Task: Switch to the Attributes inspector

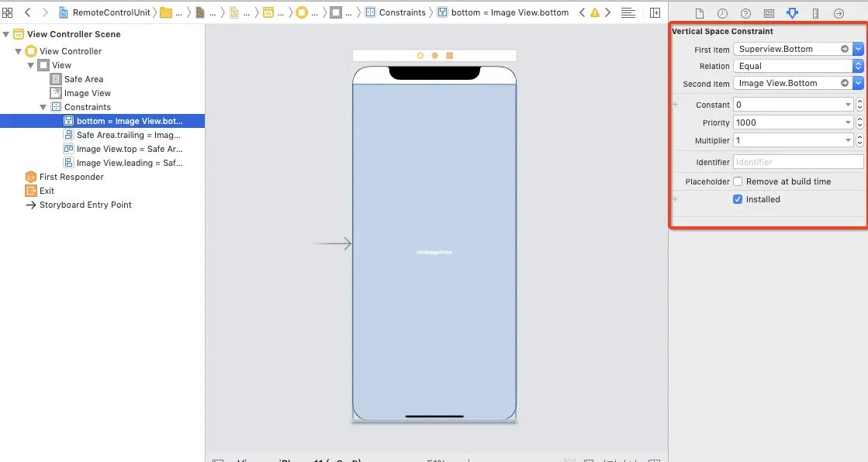Action: point(792,12)
